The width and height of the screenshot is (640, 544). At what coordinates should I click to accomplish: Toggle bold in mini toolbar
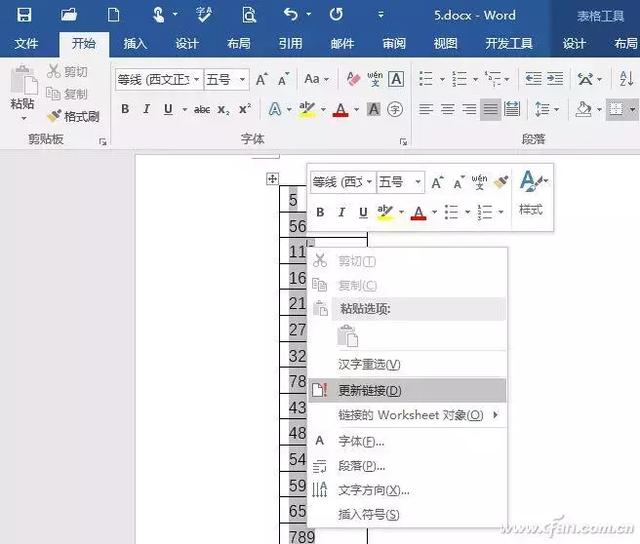[320, 212]
